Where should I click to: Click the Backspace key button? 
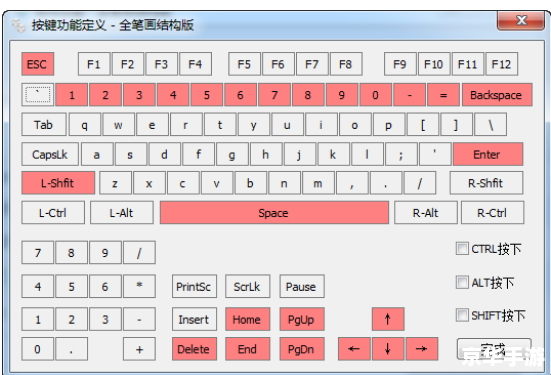point(497,95)
